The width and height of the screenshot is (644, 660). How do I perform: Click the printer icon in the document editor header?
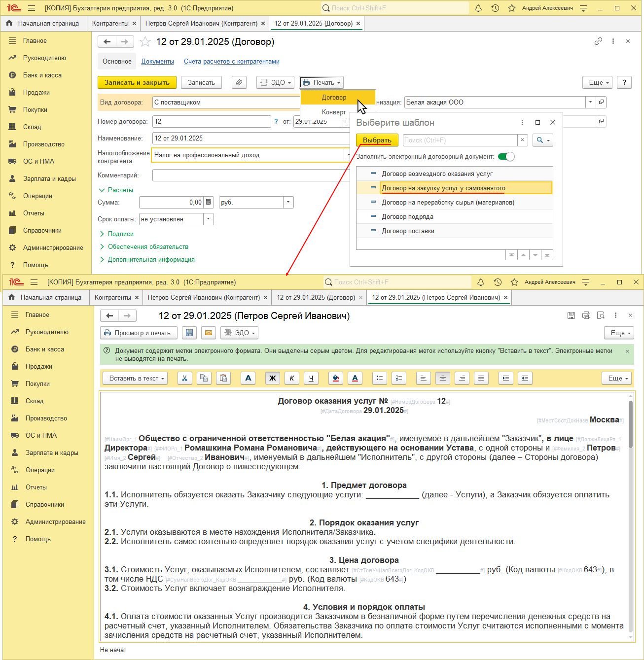(x=586, y=315)
